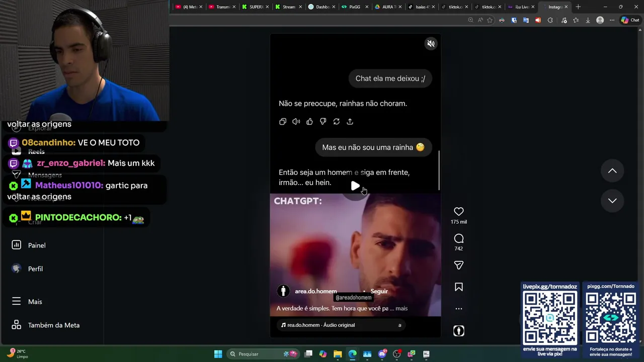644x362 pixels.
Task: Click the thumbs down icon in reel chat
Action: 323,122
